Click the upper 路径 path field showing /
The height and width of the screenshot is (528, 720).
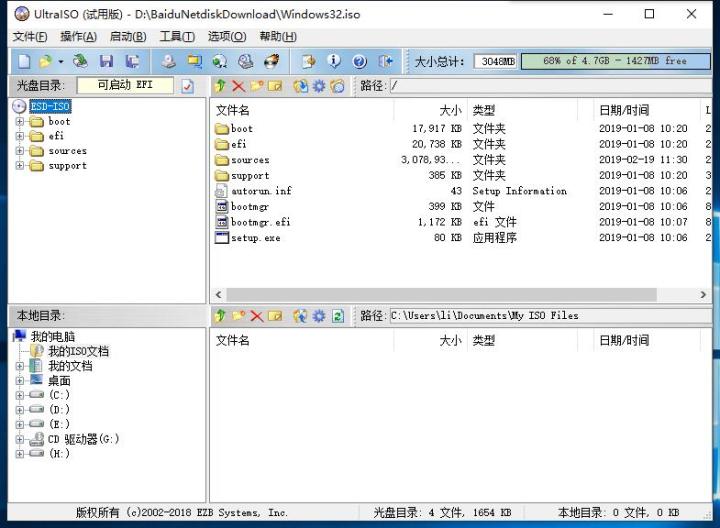(551, 86)
